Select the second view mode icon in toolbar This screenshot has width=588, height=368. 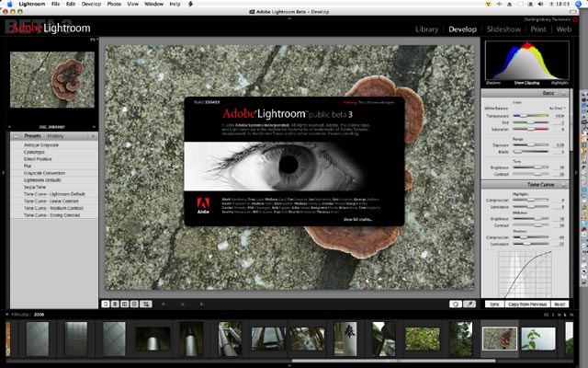pyautogui.click(x=115, y=304)
